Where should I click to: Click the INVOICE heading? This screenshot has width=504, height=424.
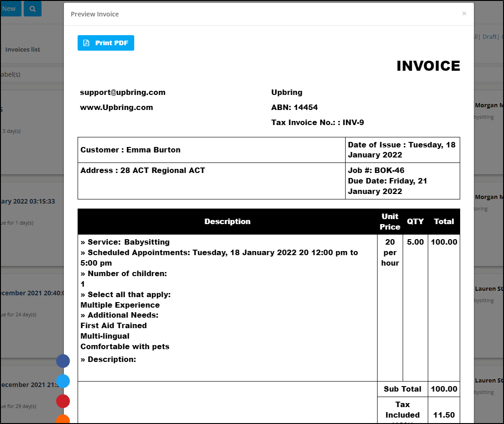pos(428,66)
